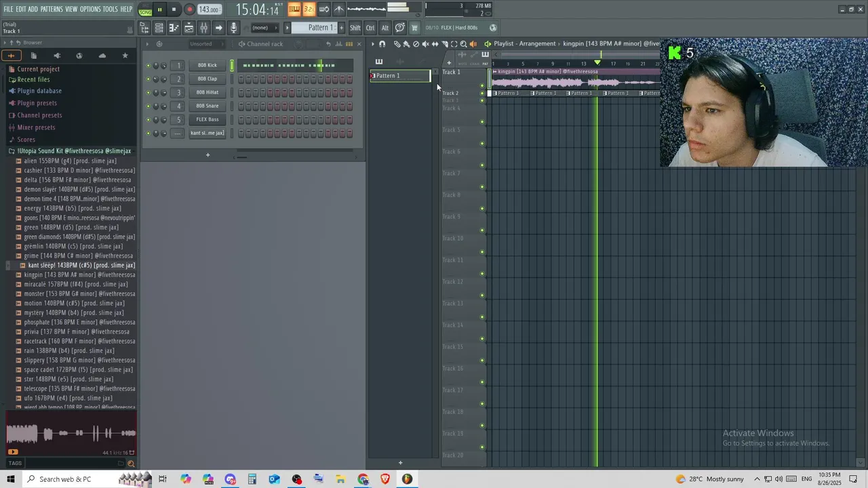This screenshot has width=868, height=488.
Task: Select the Delete tool in Playlist
Action: click(416, 44)
